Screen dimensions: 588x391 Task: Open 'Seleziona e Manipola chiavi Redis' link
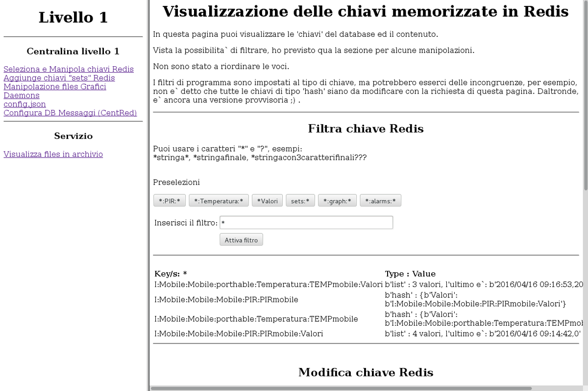[68, 69]
